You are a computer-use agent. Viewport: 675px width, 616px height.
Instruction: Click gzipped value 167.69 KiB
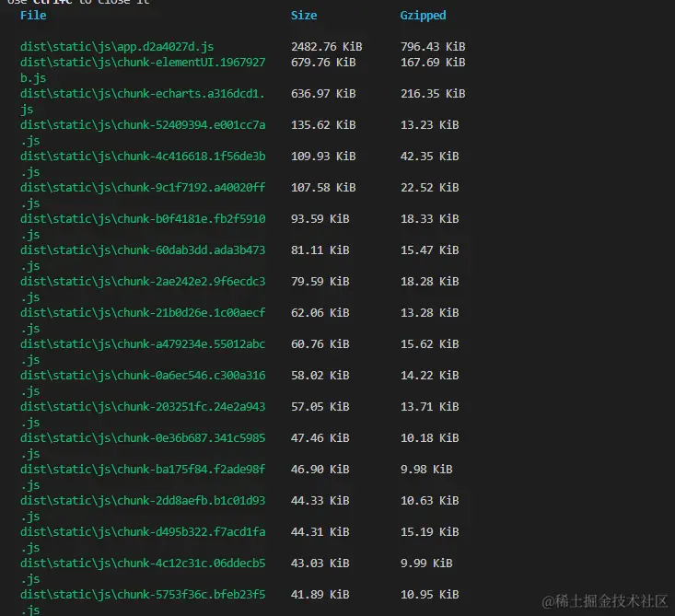click(x=433, y=63)
